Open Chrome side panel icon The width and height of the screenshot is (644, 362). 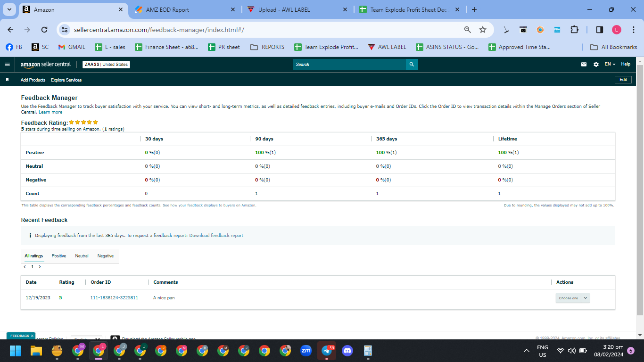point(600,29)
